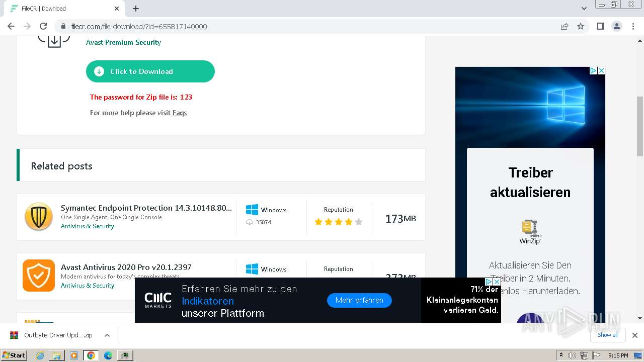Reload the FileCR page
The height and width of the screenshot is (362, 644).
click(x=43, y=27)
